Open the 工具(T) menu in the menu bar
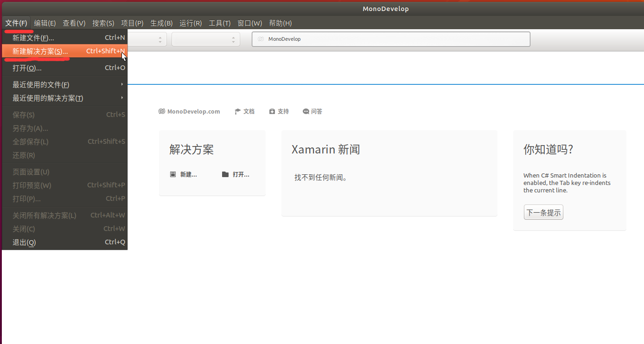Screen dimensions: 644x344 [220, 23]
